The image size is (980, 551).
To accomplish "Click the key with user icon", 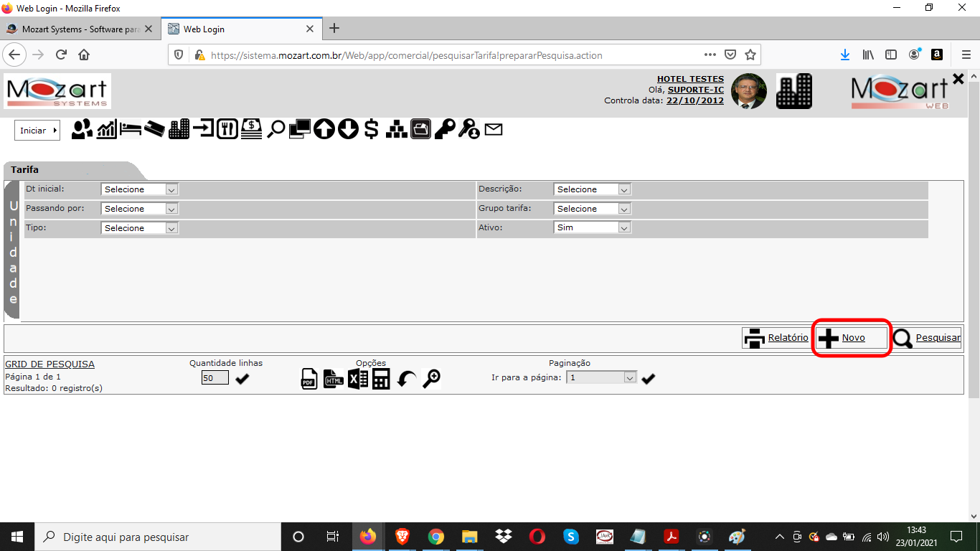I will 469,129.
